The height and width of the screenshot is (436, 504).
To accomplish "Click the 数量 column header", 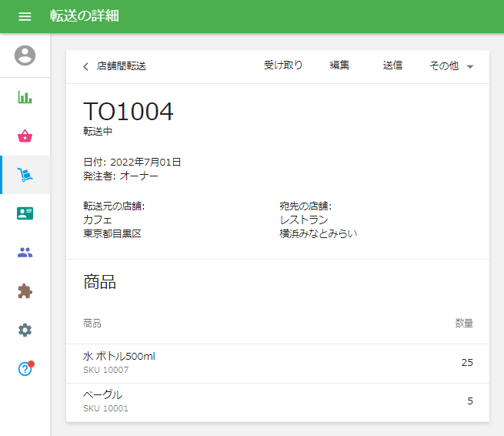I will pyautogui.click(x=463, y=324).
